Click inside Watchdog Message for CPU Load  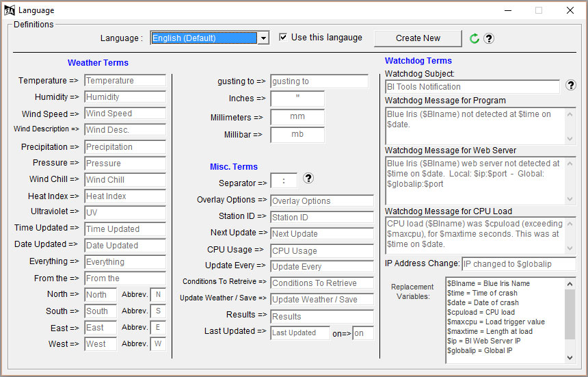click(x=475, y=233)
